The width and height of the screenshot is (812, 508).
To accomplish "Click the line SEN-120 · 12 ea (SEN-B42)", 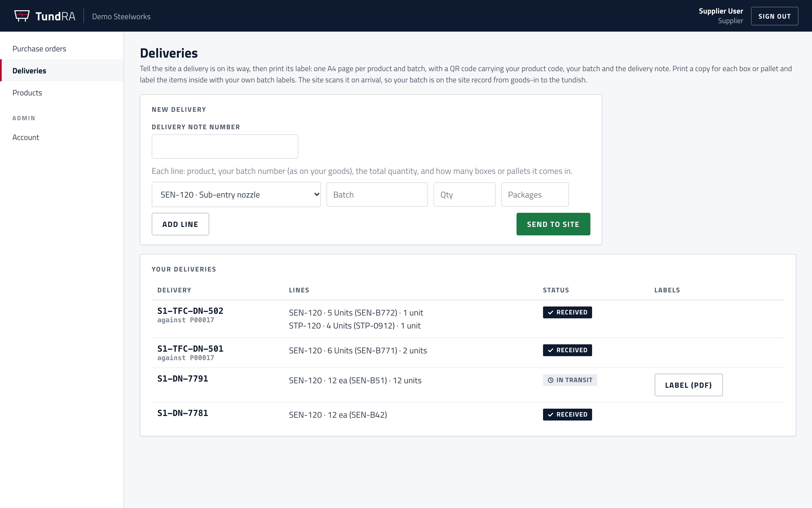I will 338,415.
